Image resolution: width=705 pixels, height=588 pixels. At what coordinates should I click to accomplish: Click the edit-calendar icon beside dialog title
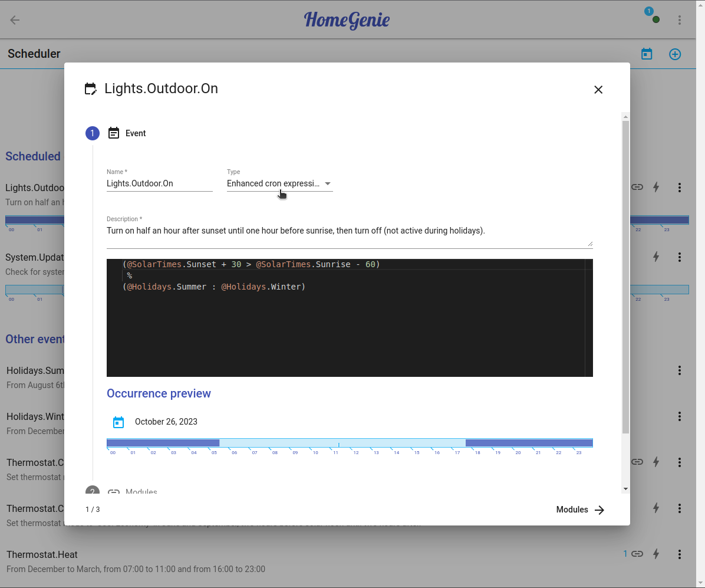point(90,88)
